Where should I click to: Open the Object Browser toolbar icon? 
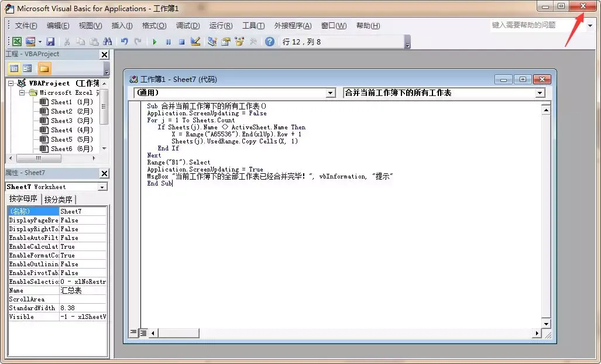[x=239, y=42]
